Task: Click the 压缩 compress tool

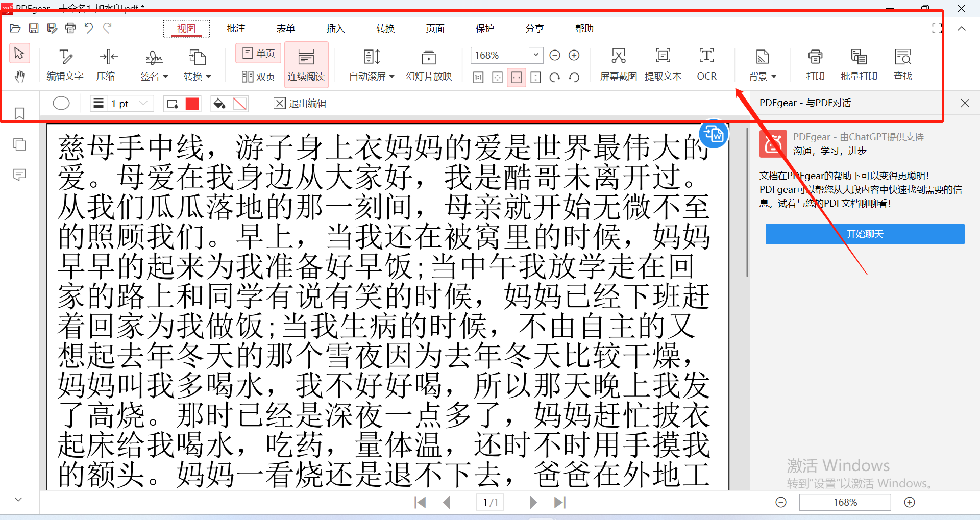Action: click(x=106, y=65)
